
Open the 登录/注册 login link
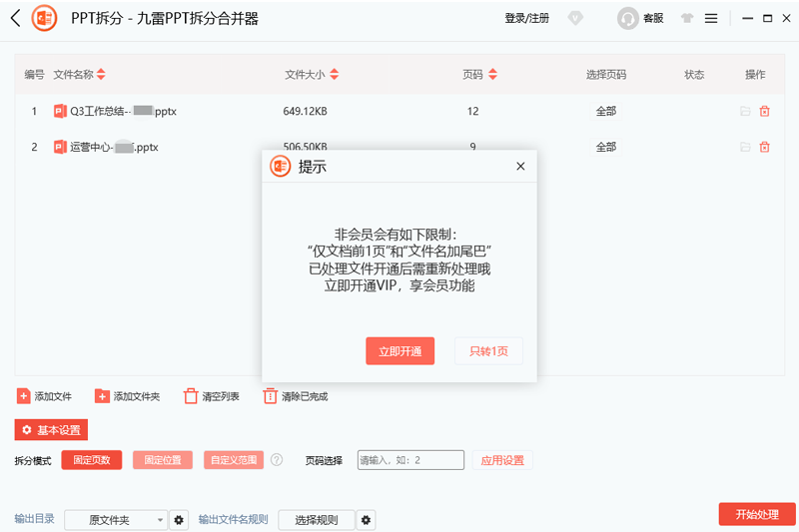pos(527,18)
